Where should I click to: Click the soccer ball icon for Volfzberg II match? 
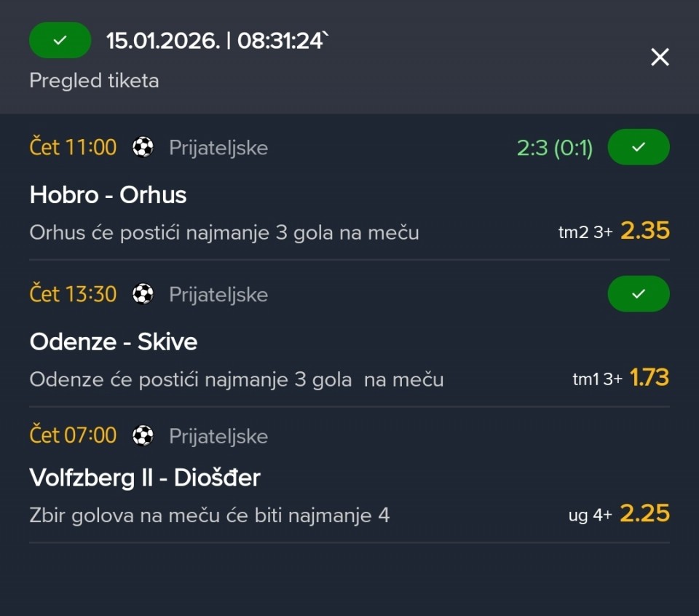143,435
